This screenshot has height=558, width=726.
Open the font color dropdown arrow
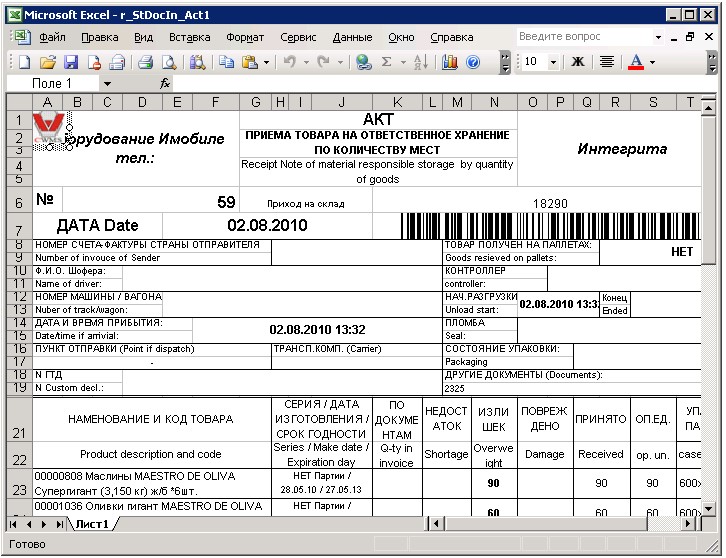(653, 62)
